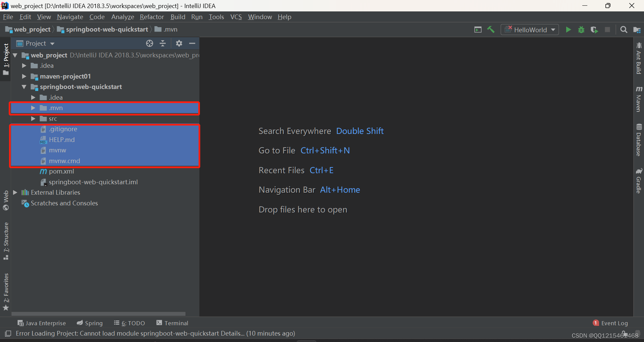Click scroll from source target icon
Viewport: 644px width, 342px height.
(150, 43)
